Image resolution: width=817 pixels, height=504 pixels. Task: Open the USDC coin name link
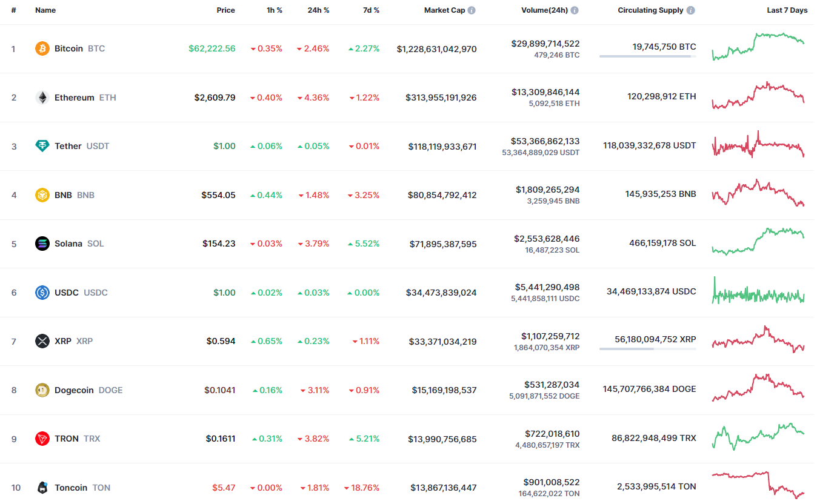coord(67,293)
